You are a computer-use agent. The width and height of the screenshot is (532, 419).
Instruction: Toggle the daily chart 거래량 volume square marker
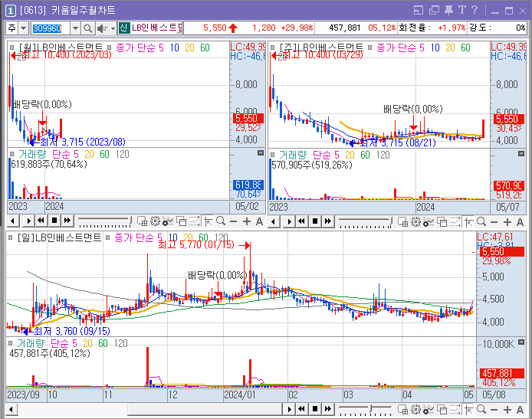click(11, 343)
